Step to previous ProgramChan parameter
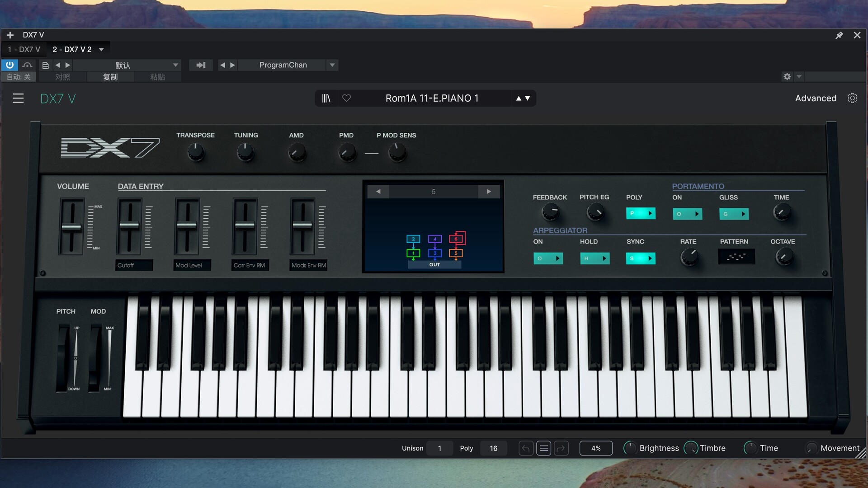 point(222,65)
